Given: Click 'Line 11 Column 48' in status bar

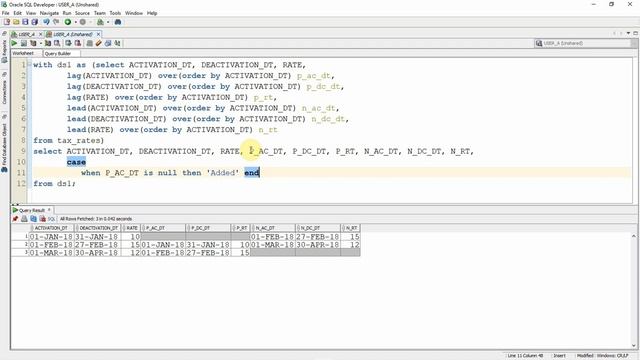Looking at the screenshot, I should click(525, 356).
